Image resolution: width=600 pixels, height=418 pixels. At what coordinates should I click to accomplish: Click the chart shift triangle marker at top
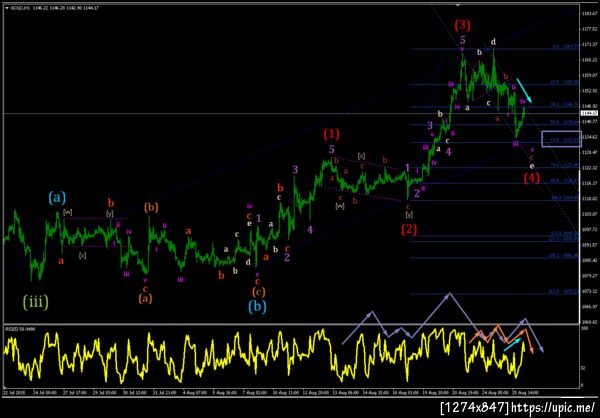tap(457, 5)
